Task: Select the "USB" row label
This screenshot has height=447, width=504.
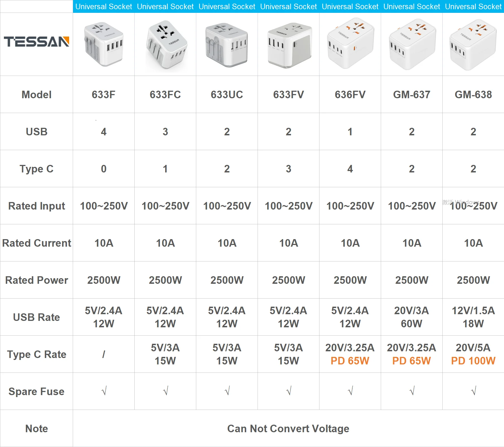Action: click(x=37, y=132)
